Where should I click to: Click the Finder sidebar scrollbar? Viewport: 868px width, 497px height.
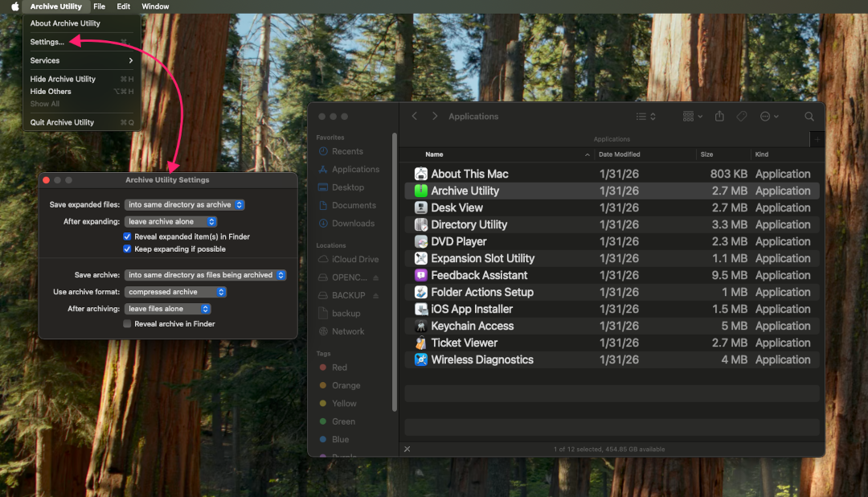[395, 272]
